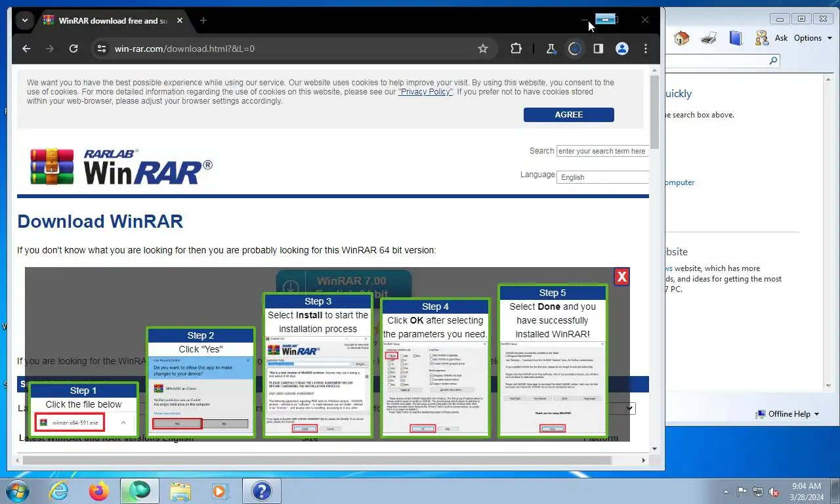Show hidden tray icons arrow
This screenshot has height=504, width=840.
(x=726, y=492)
